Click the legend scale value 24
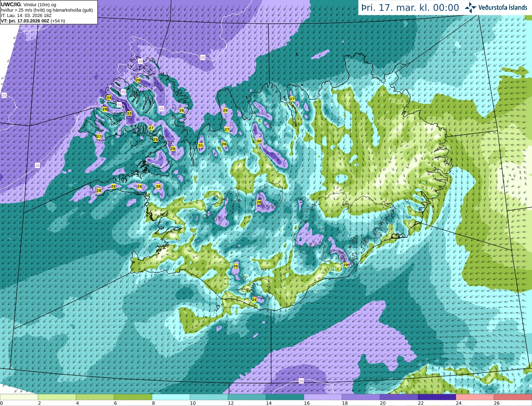532x406 pixels. [458, 403]
